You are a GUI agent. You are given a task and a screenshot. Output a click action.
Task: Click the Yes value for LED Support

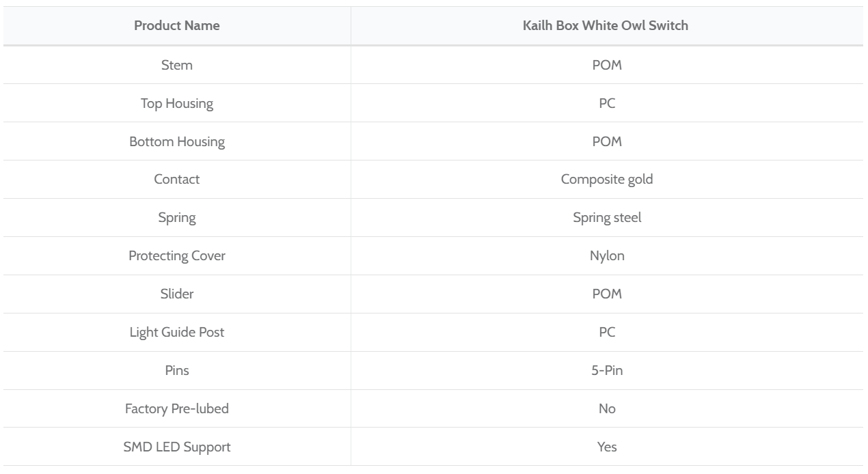606,447
